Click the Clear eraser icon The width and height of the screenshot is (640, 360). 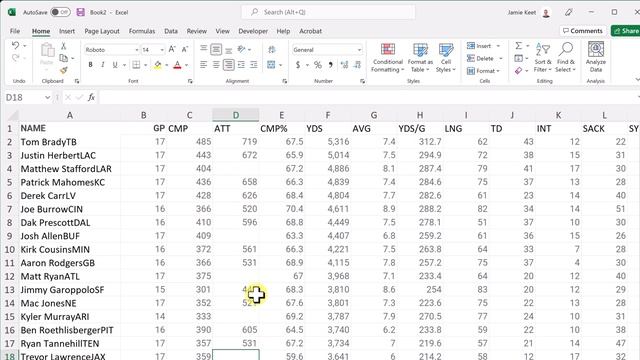(518, 71)
